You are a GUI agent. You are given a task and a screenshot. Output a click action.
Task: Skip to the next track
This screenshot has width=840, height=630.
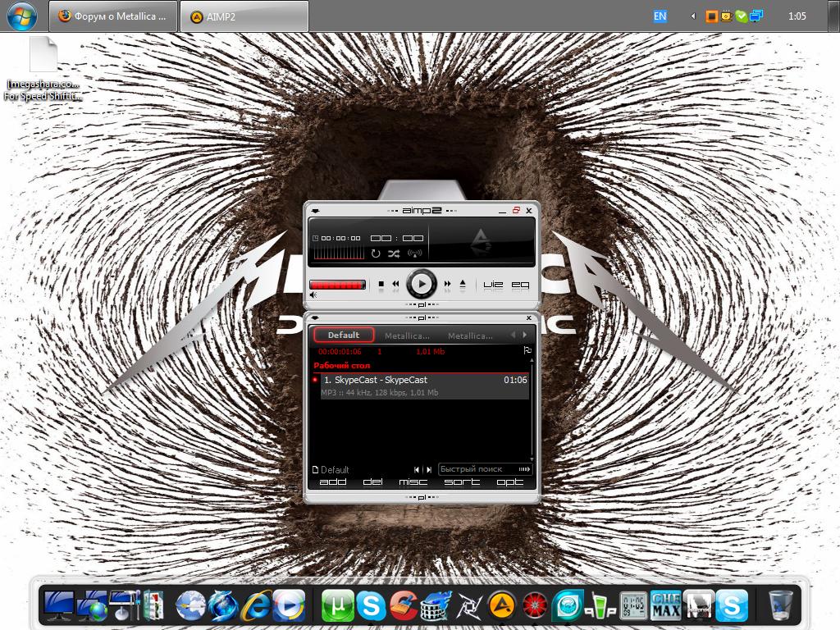point(447,284)
